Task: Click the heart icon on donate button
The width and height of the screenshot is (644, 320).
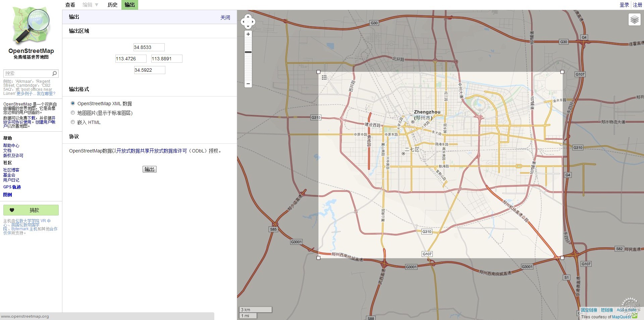Action: point(12,210)
